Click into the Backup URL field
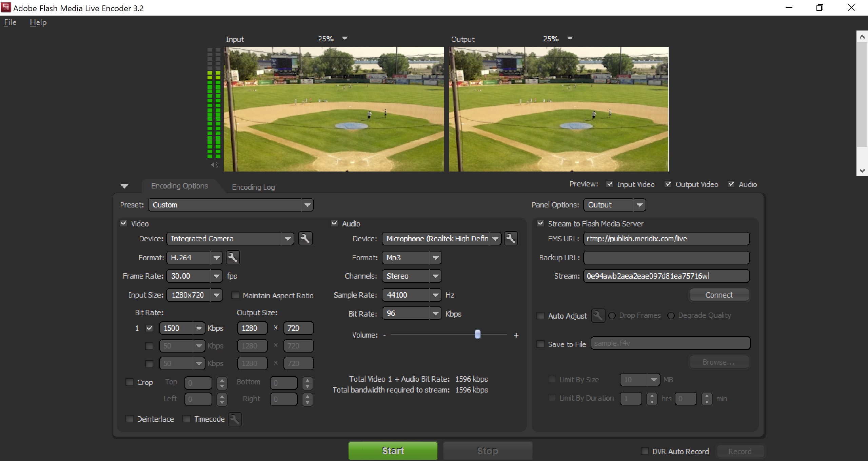 [x=666, y=258]
